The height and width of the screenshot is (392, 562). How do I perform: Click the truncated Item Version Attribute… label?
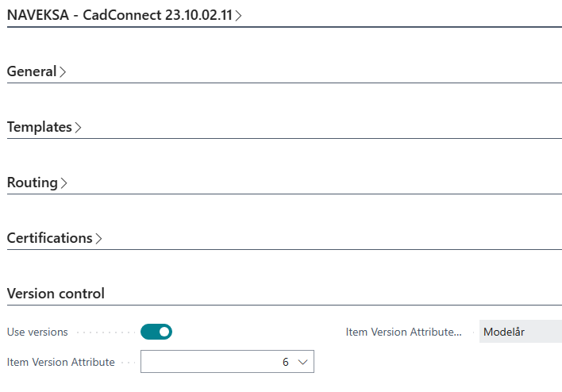[403, 332]
